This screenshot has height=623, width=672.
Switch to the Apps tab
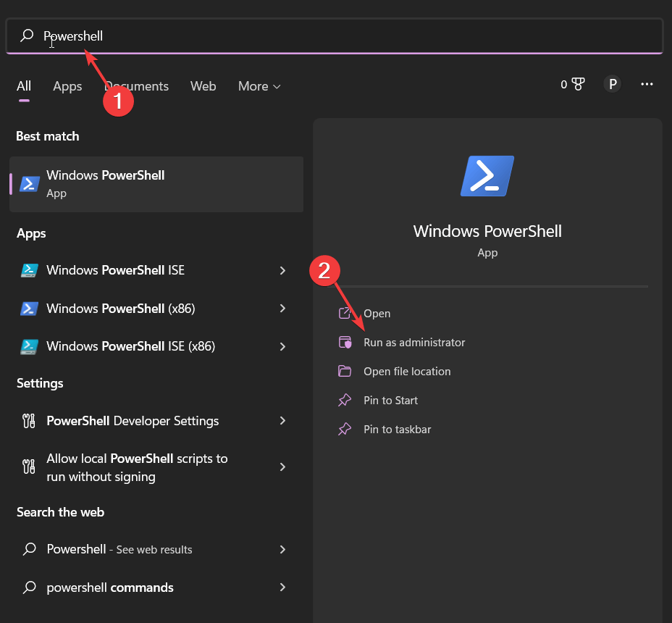pos(67,86)
